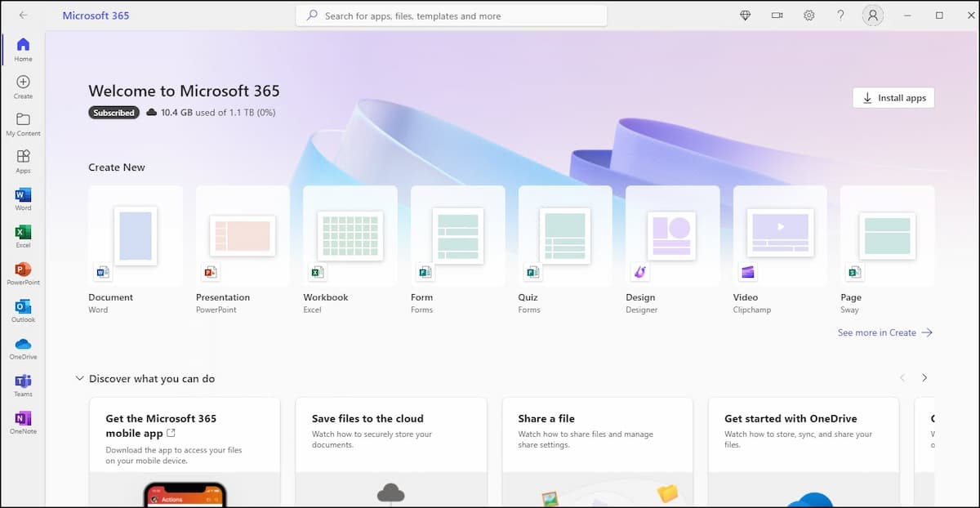This screenshot has height=508, width=980.
Task: Click the Create plus icon
Action: [22, 83]
